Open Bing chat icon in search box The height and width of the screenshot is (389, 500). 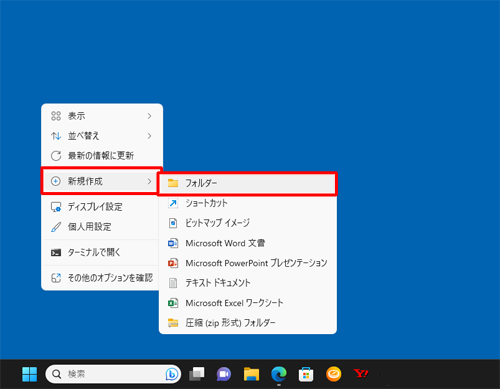click(172, 374)
